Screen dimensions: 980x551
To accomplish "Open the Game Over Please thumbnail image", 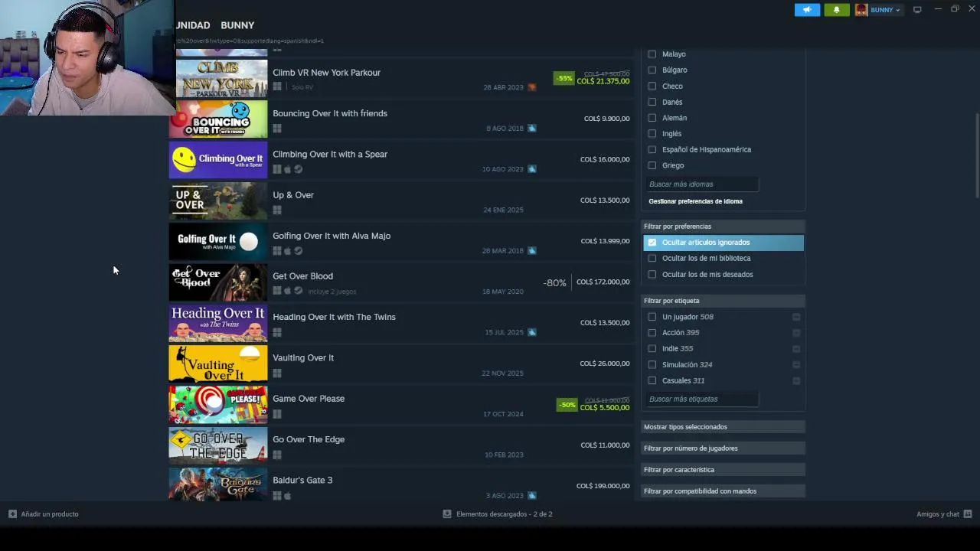I will click(218, 404).
